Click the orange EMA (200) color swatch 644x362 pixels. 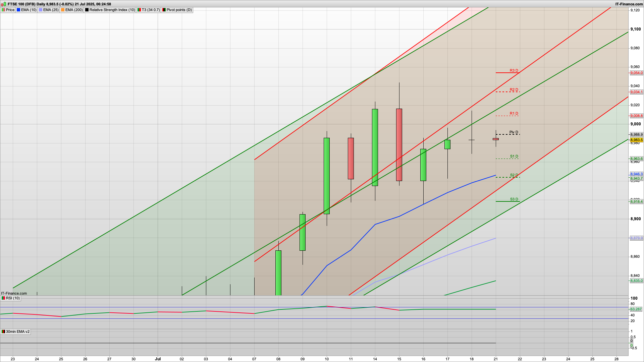pos(63,10)
